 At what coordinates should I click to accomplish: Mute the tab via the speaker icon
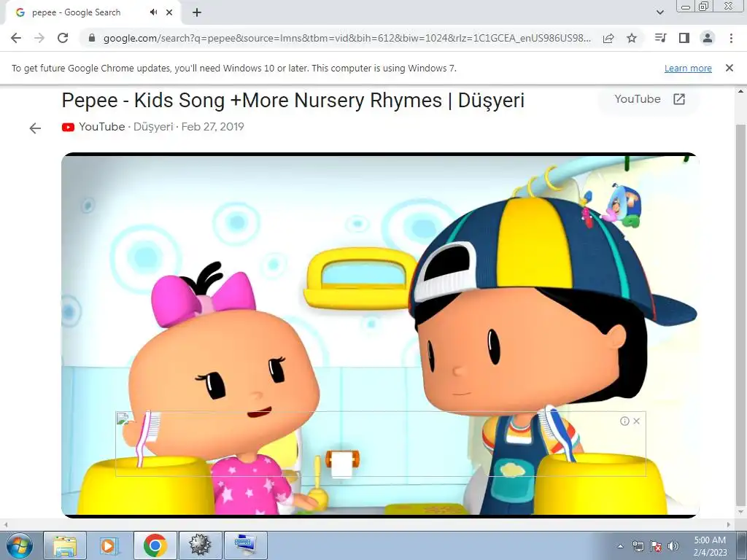(x=153, y=12)
